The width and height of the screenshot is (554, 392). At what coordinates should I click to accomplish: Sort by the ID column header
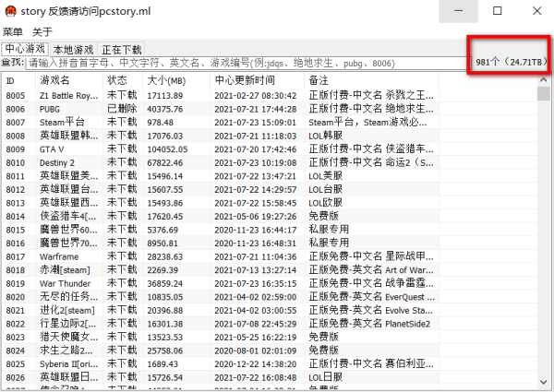17,80
